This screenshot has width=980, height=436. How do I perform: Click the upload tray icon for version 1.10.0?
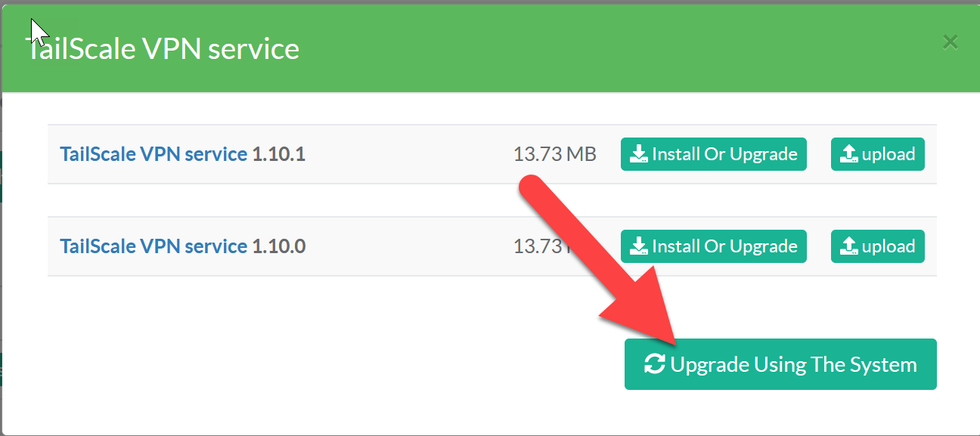click(849, 246)
